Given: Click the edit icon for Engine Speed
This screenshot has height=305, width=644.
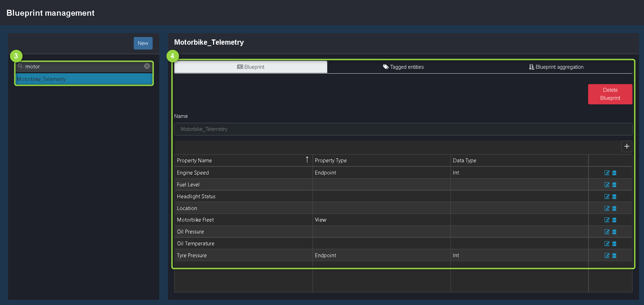Looking at the screenshot, I should [x=607, y=173].
